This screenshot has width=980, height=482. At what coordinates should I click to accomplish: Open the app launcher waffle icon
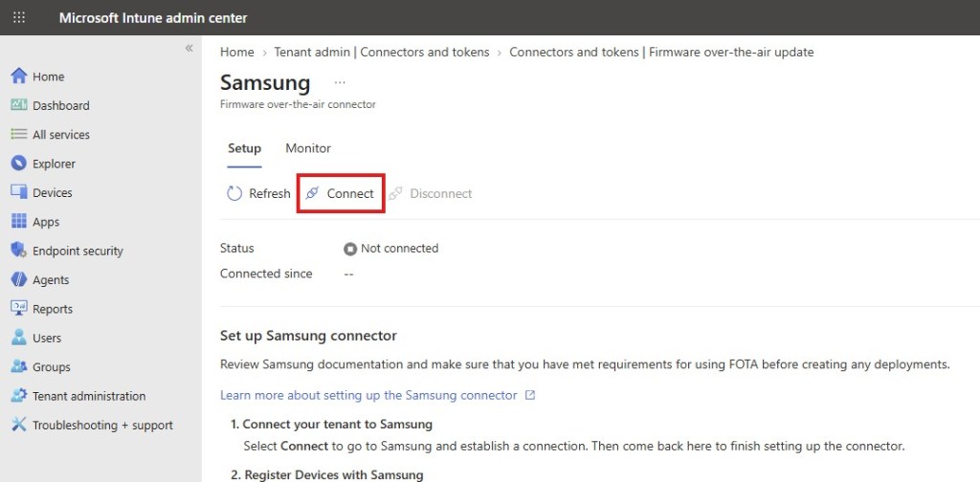(x=19, y=17)
